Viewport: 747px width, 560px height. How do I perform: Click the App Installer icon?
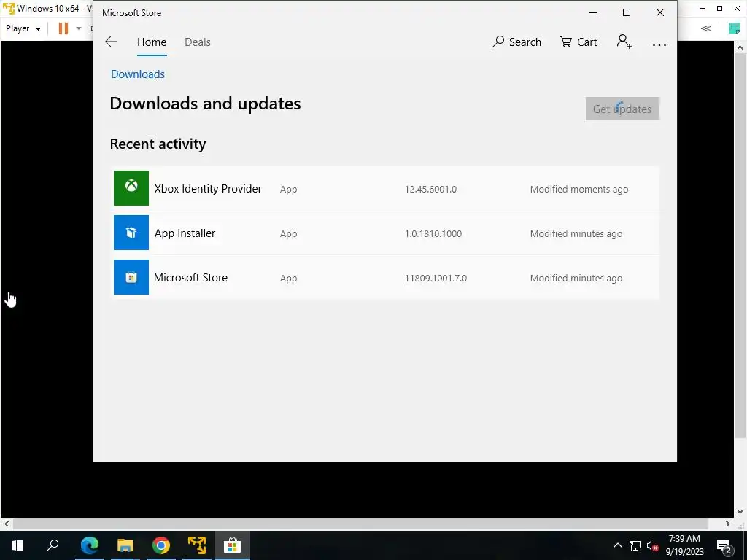pos(131,233)
